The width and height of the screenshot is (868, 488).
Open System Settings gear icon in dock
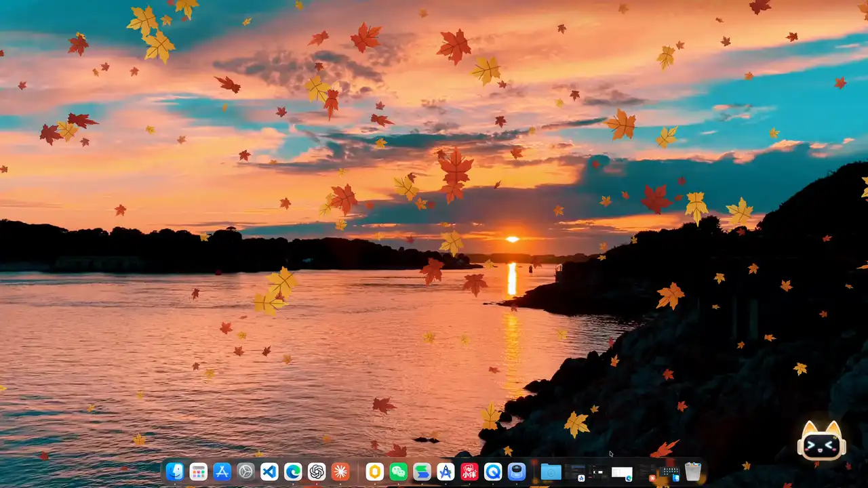pos(245,472)
